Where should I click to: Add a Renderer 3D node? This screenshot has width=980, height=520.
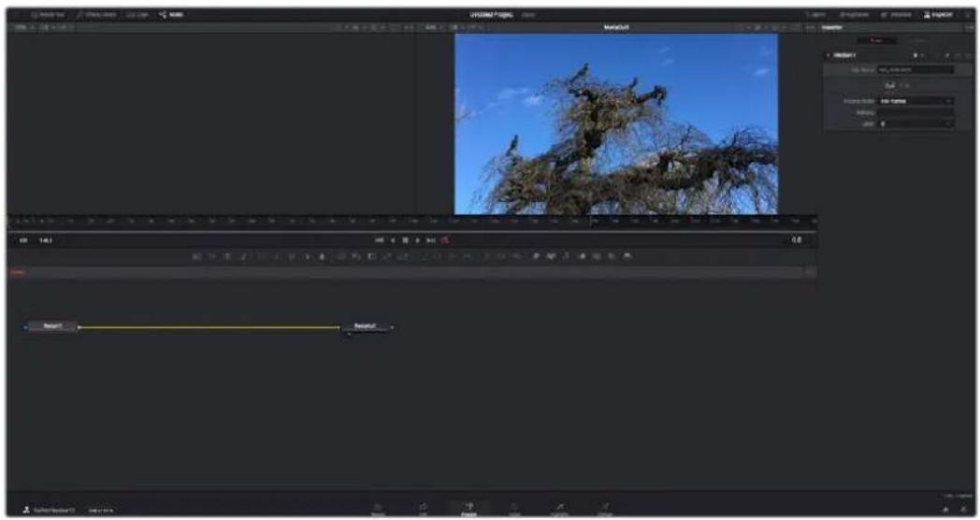click(x=627, y=256)
